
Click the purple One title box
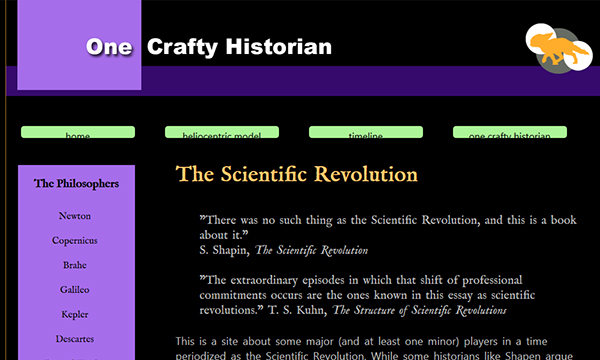pos(79,45)
